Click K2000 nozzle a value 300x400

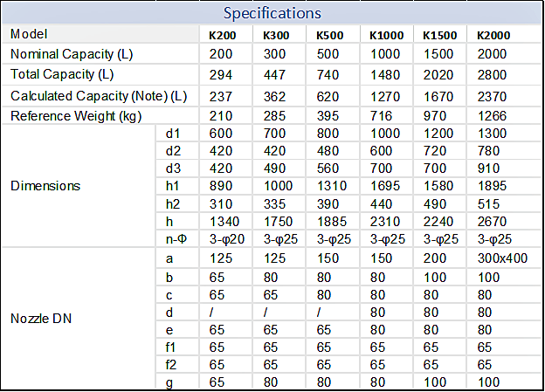coord(502,258)
